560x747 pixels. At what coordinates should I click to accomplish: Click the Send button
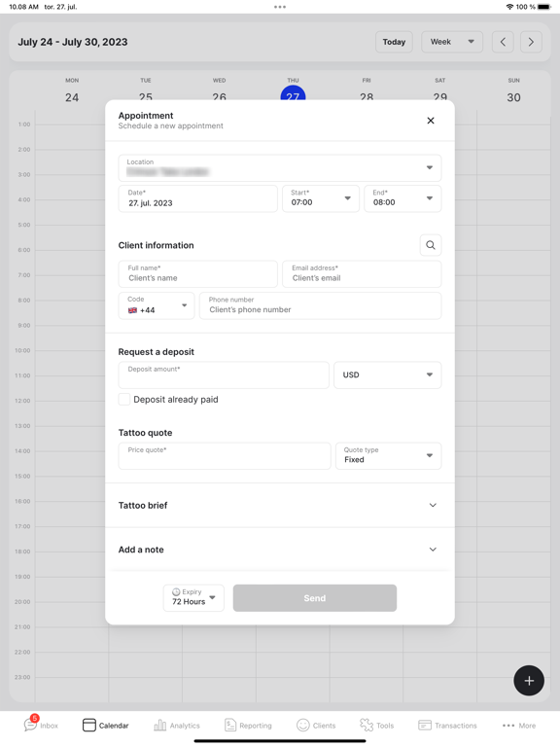(314, 598)
